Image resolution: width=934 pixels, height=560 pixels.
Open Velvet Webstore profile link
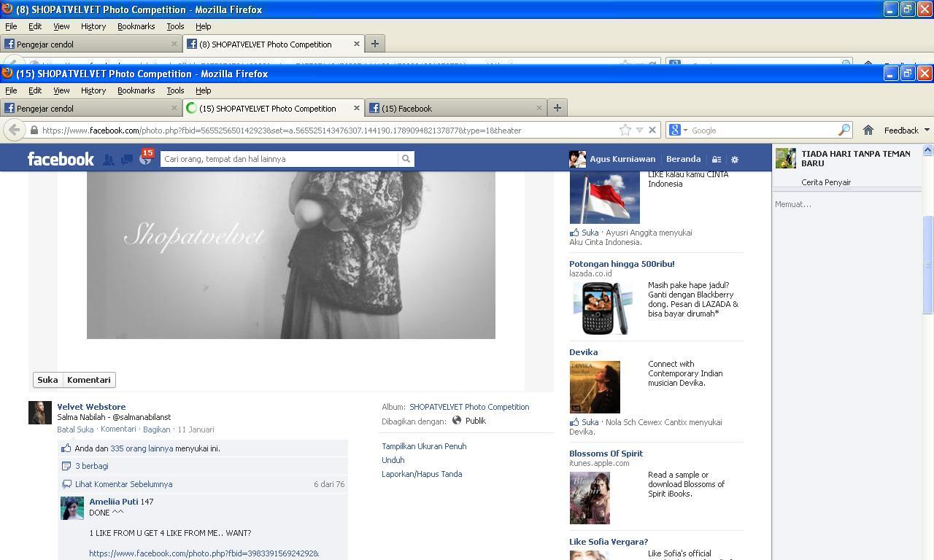pyautogui.click(x=91, y=407)
